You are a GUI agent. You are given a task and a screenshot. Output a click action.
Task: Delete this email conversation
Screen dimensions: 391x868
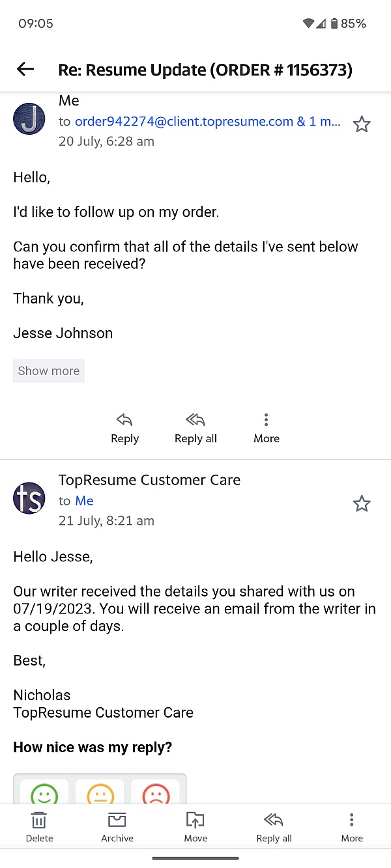[x=39, y=827]
